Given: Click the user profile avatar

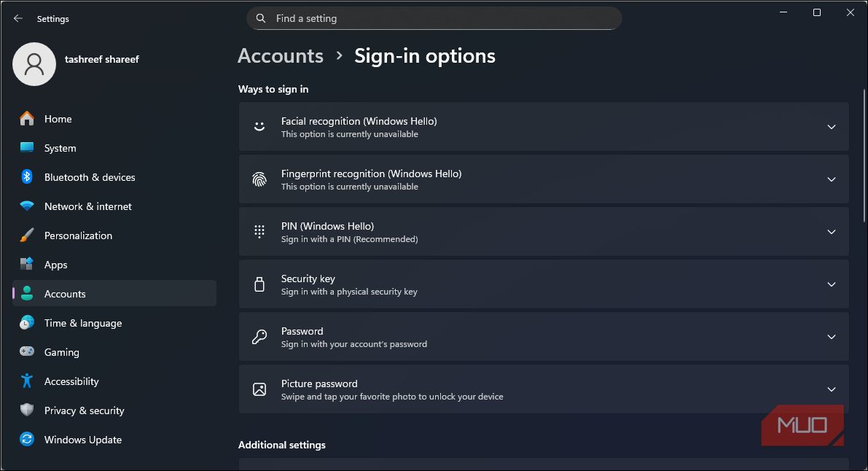Looking at the screenshot, I should pos(34,64).
